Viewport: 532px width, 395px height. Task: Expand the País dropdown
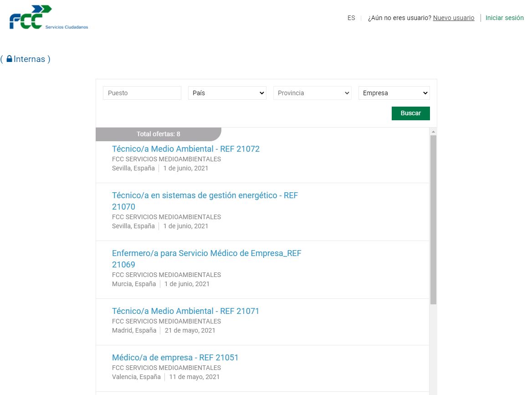[227, 93]
